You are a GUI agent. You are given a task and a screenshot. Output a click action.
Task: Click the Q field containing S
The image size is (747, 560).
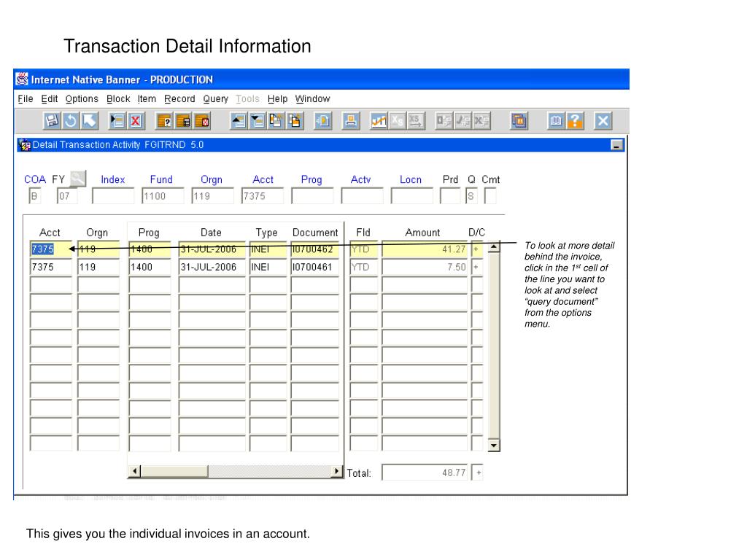pyautogui.click(x=471, y=195)
